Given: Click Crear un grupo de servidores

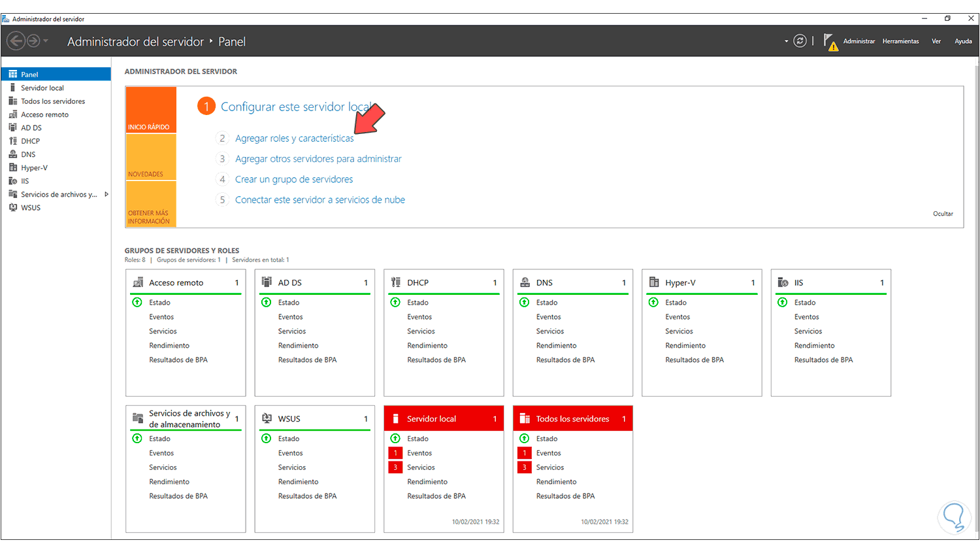Looking at the screenshot, I should [294, 179].
